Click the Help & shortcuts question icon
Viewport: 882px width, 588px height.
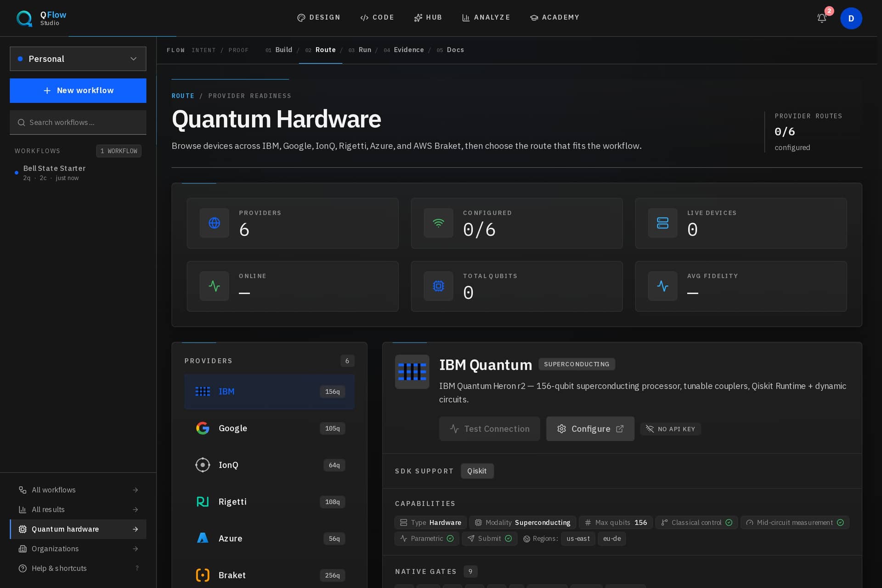pos(23,568)
